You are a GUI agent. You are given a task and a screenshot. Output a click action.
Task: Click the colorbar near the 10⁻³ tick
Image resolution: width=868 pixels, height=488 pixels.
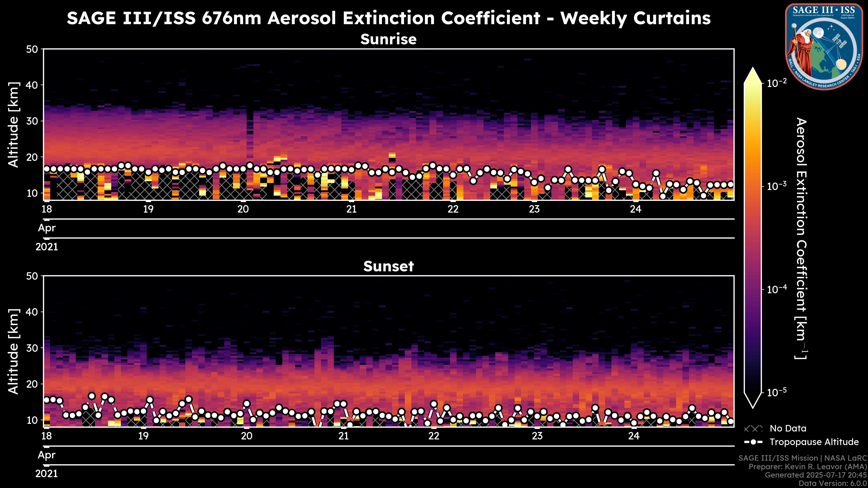[753, 186]
